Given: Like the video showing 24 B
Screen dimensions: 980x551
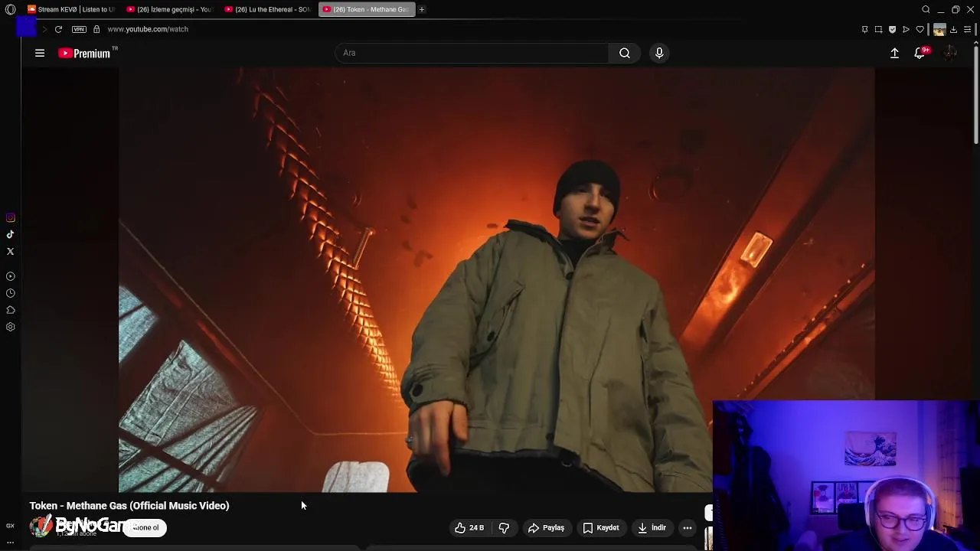Looking at the screenshot, I should coord(469,527).
